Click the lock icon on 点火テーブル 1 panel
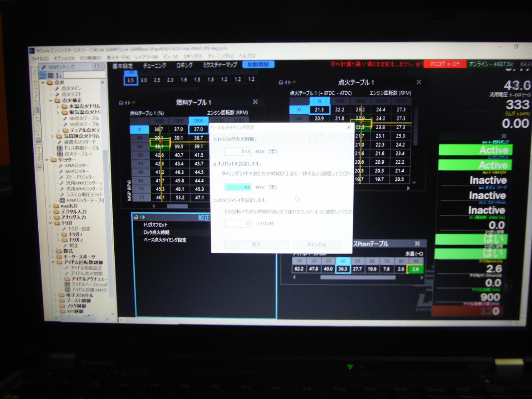The height and width of the screenshot is (399, 532). [x=281, y=83]
